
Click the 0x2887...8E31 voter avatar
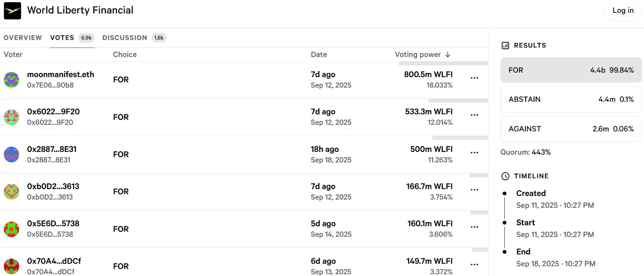point(12,155)
